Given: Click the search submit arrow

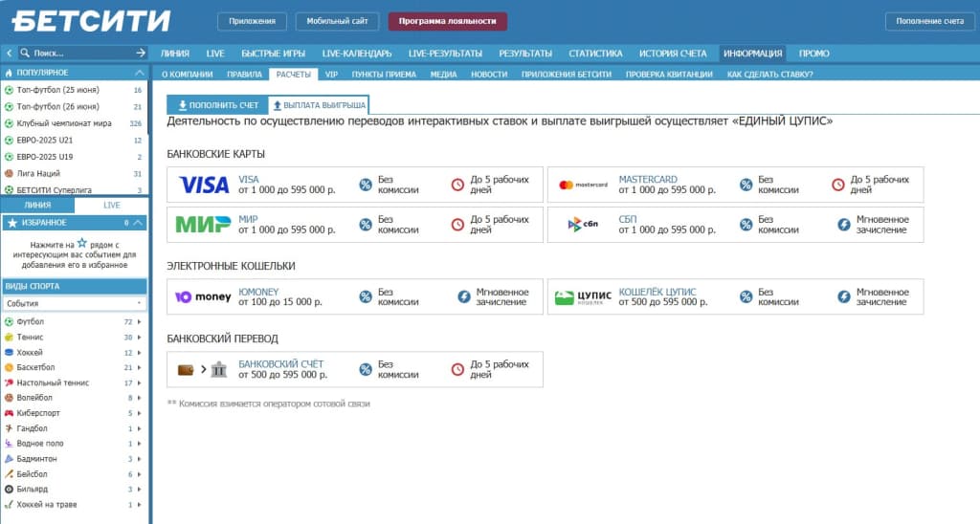Looking at the screenshot, I should pos(141,54).
